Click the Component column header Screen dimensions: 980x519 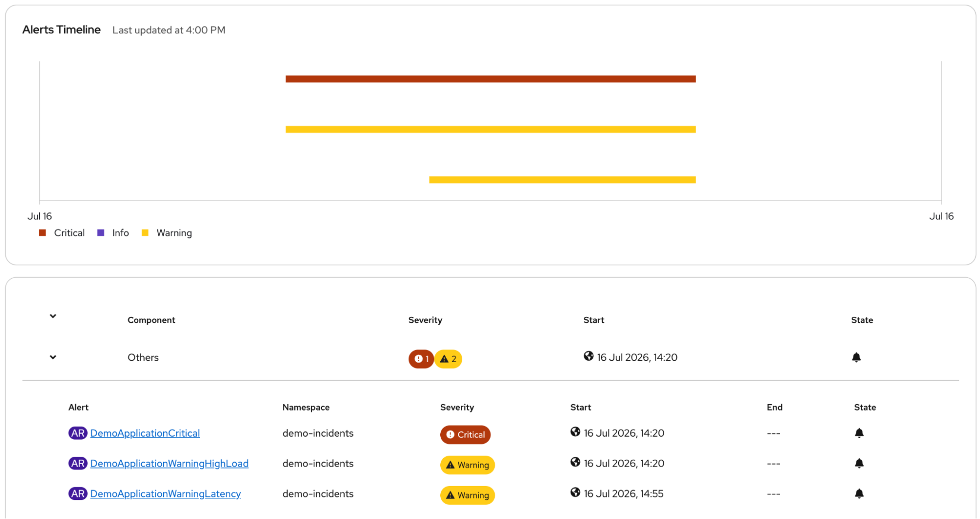tap(151, 320)
